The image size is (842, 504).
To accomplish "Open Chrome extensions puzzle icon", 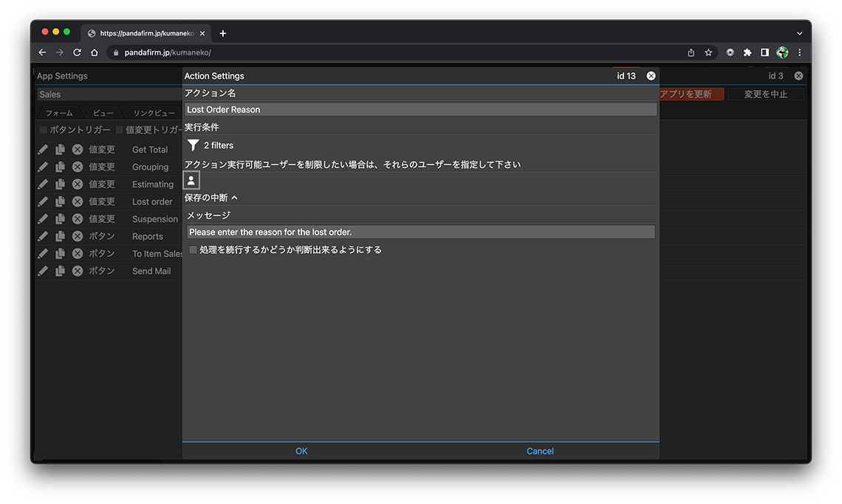I will coord(747,52).
